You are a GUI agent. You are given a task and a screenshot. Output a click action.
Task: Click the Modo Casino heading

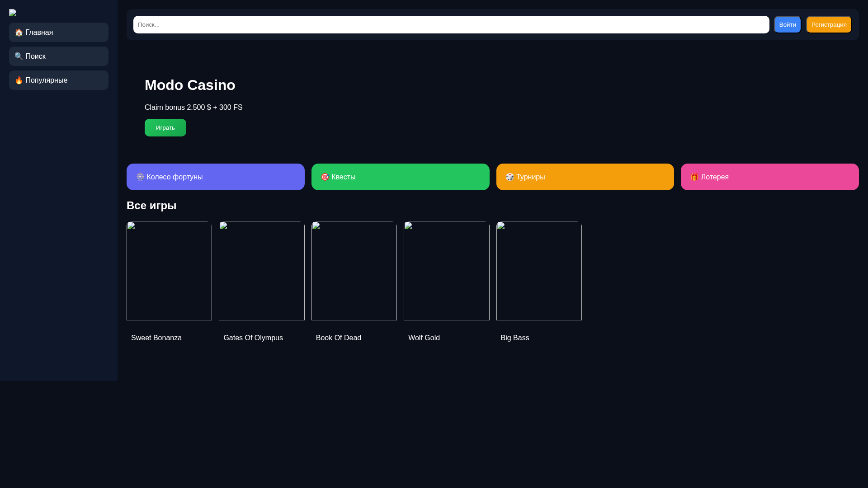coord(190,85)
